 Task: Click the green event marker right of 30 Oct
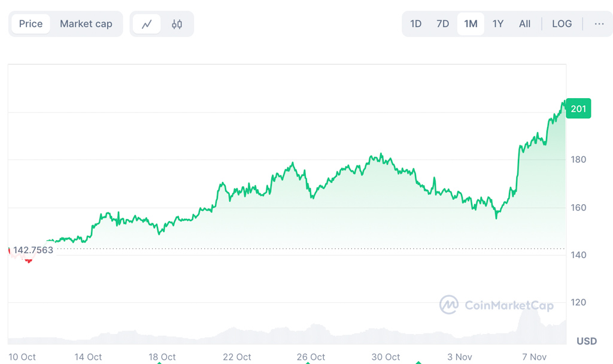pos(418,362)
